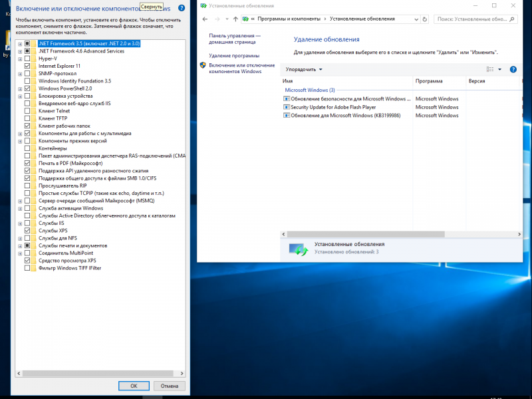The width and height of the screenshot is (532, 399).
Task: Click the folder icon next to Клиент Telnet
Action: coord(34,110)
